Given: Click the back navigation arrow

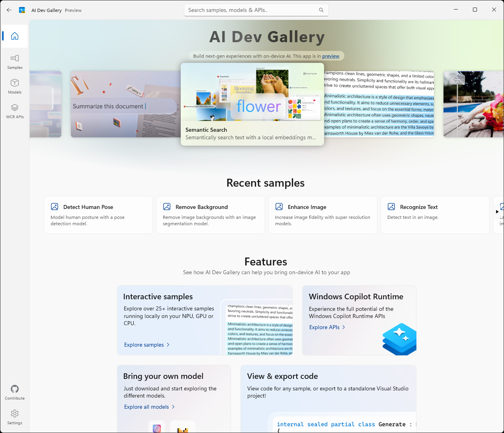Looking at the screenshot, I should tap(9, 10).
